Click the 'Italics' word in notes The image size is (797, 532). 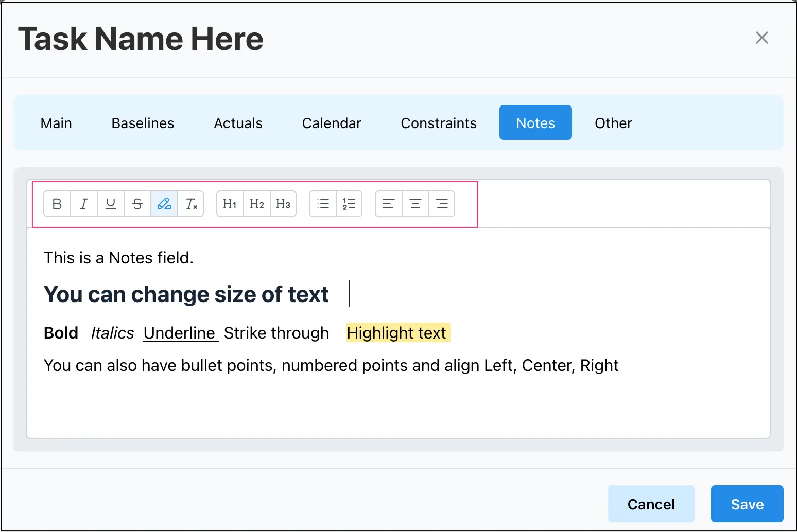click(x=112, y=333)
